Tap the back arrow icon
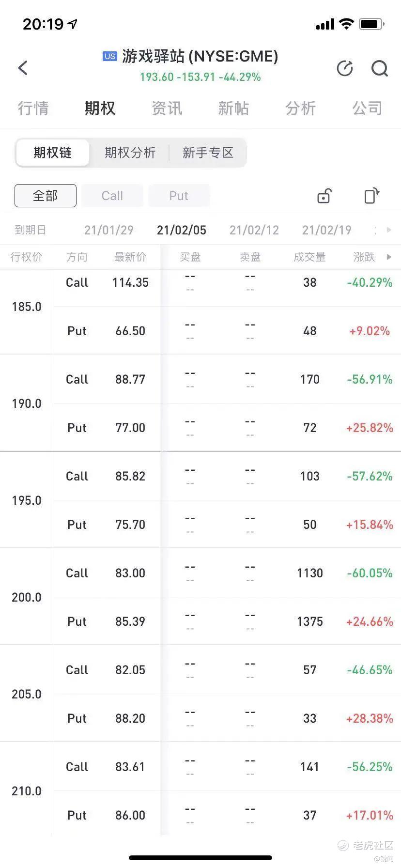Screen dimensions: 401x868 [23, 68]
